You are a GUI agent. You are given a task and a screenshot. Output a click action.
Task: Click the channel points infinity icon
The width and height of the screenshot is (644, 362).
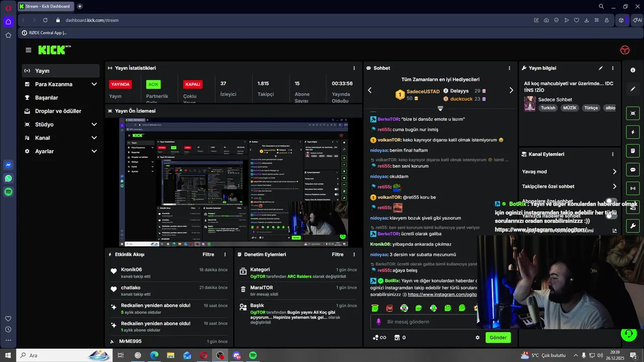click(x=379, y=337)
